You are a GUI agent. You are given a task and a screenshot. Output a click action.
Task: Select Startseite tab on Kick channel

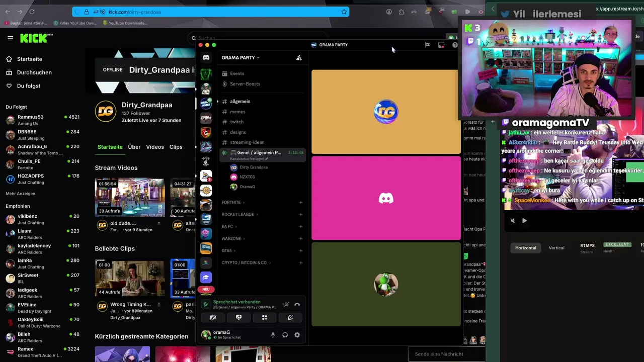[x=110, y=147]
